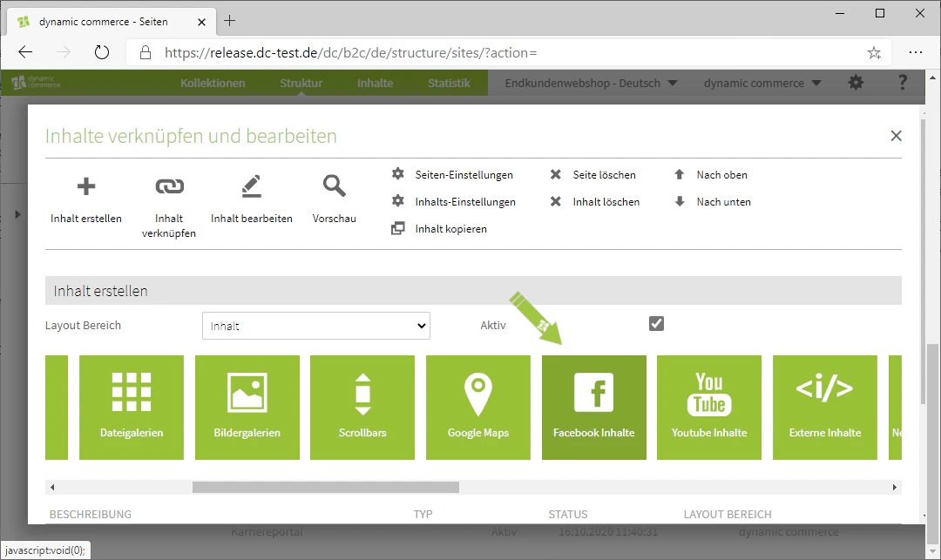The image size is (941, 560).
Task: Open the Inhalte menu
Action: [x=375, y=83]
